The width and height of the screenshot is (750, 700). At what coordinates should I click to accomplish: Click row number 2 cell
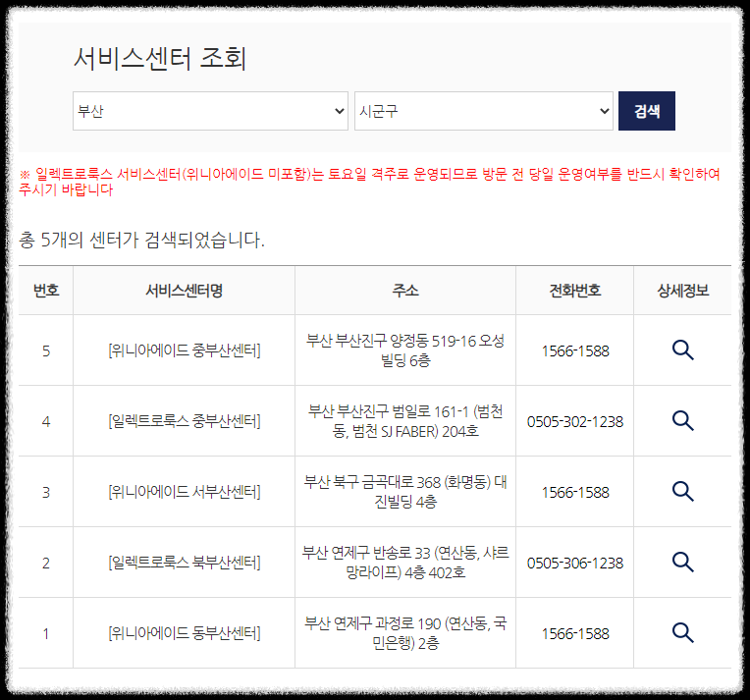(46, 563)
